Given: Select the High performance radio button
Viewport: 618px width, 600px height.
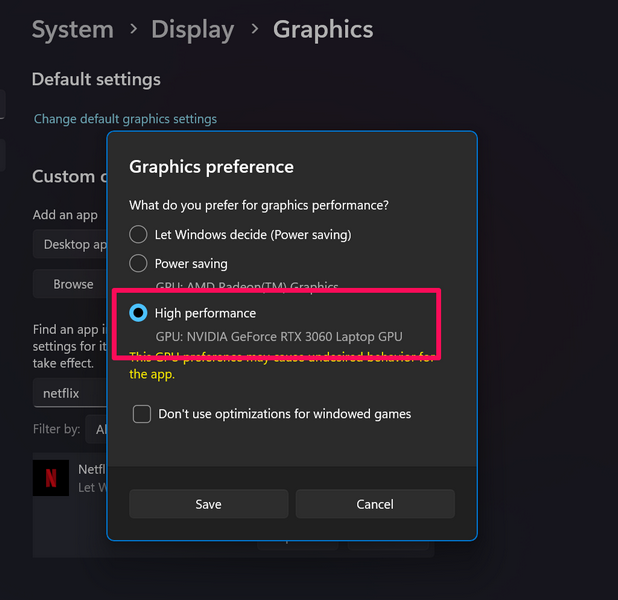Looking at the screenshot, I should pos(139,313).
